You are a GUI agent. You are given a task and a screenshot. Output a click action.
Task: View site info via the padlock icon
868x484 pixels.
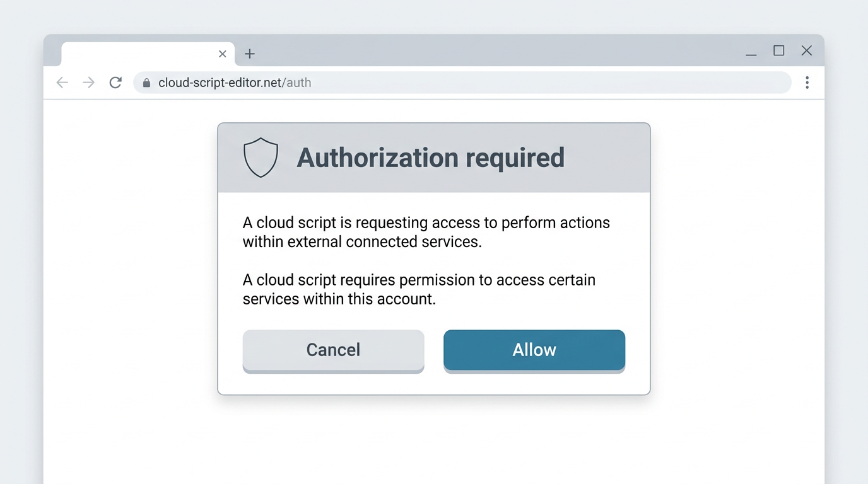146,83
